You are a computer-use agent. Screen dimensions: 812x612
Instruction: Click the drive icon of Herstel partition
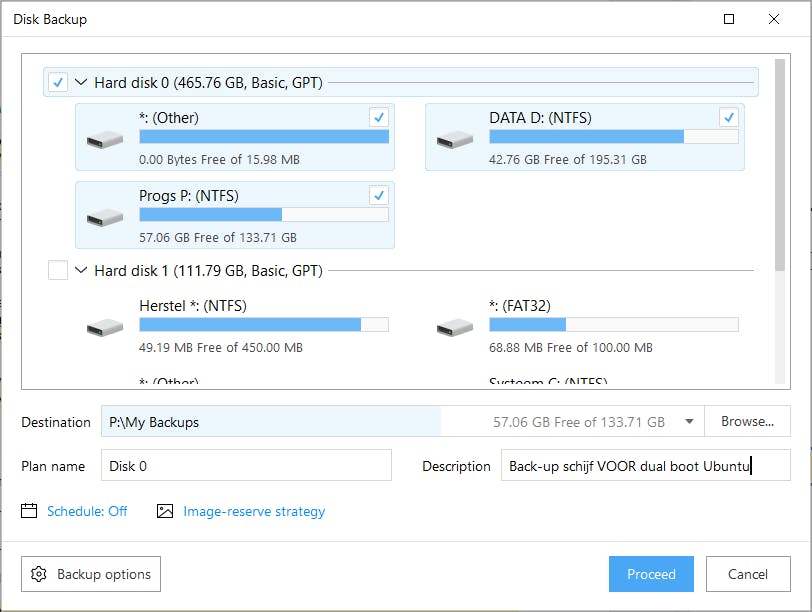click(105, 327)
